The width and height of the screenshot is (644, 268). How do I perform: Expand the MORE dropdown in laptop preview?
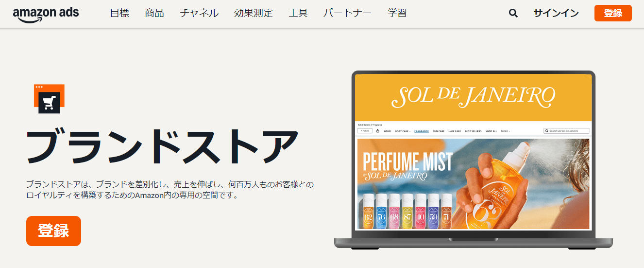pyautogui.click(x=506, y=131)
